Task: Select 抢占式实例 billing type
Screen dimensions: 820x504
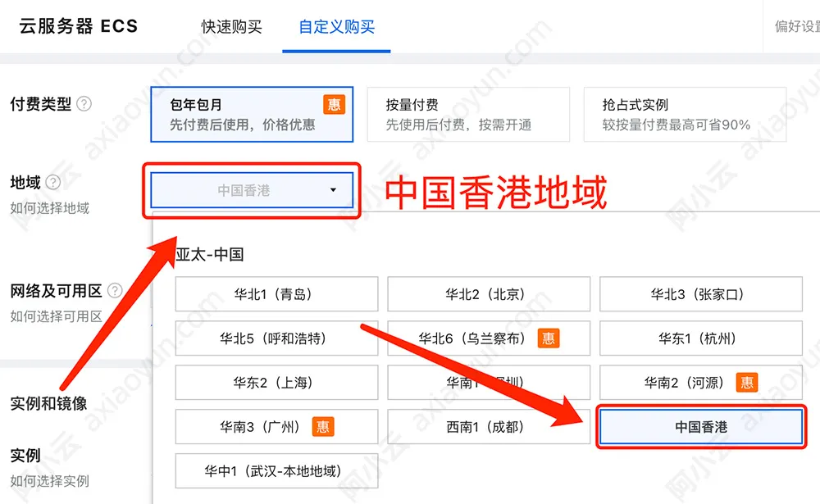Action: tap(685, 115)
